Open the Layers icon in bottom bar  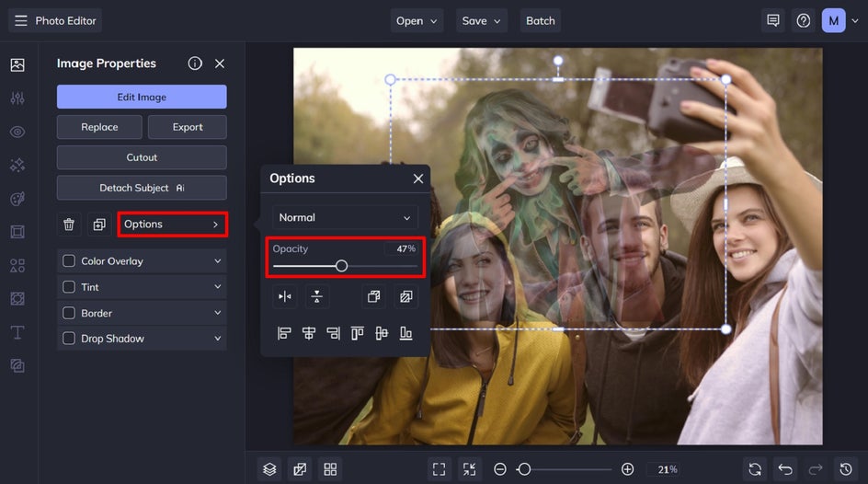pyautogui.click(x=269, y=469)
